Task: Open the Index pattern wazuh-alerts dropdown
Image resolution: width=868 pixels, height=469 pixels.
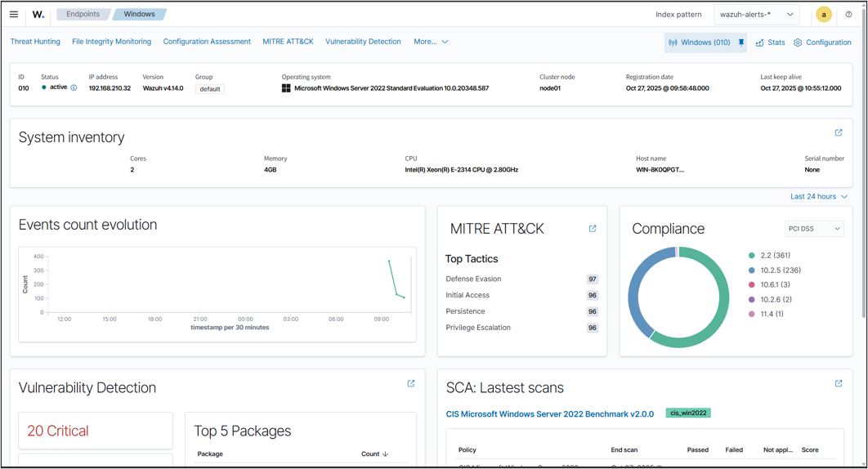Action: 756,15
